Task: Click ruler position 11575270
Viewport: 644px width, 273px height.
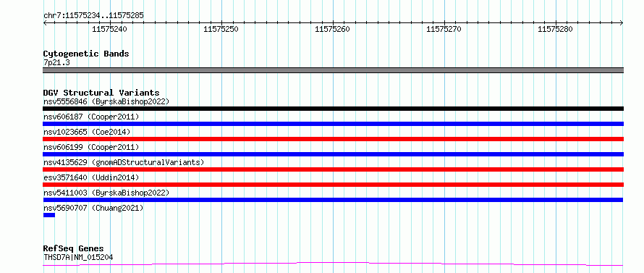Action: click(x=444, y=29)
